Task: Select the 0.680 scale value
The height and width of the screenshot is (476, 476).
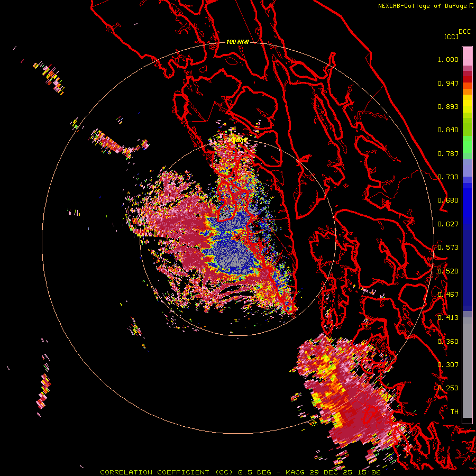Action: point(448,200)
